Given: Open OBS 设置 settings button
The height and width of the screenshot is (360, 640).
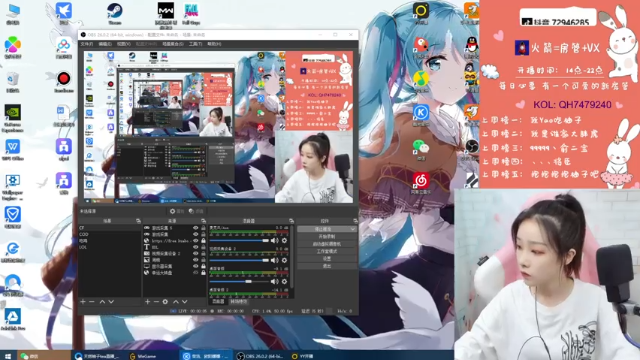Looking at the screenshot, I should 327,259.
